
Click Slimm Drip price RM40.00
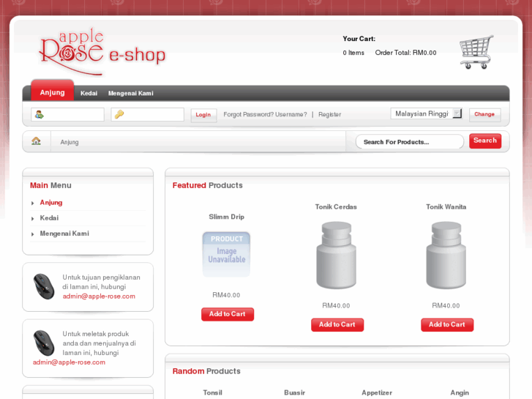point(226,295)
